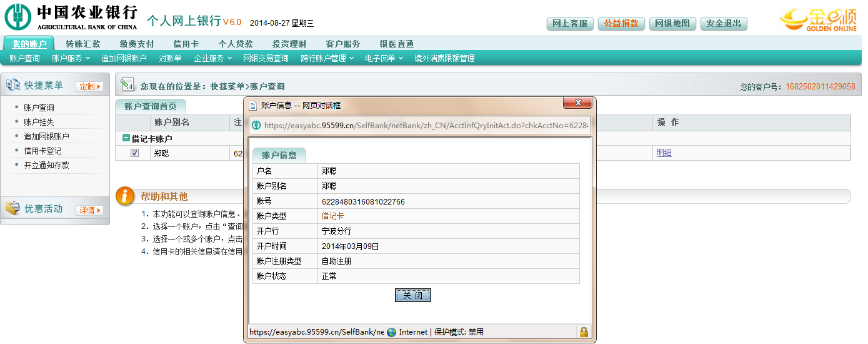The height and width of the screenshot is (344, 868).
Task: Click the location edit icon beside 您现在的位置
Action: click(127, 84)
